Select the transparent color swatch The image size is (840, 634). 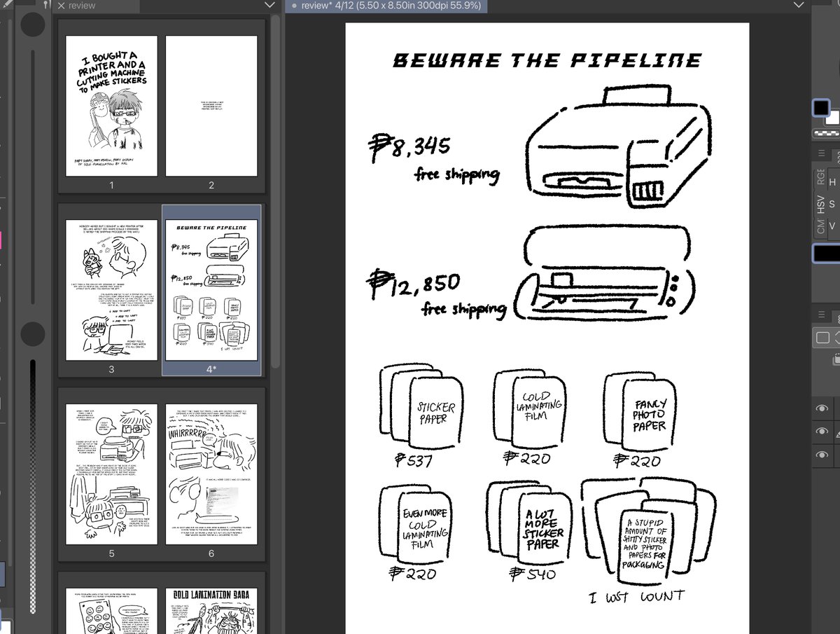click(x=825, y=133)
